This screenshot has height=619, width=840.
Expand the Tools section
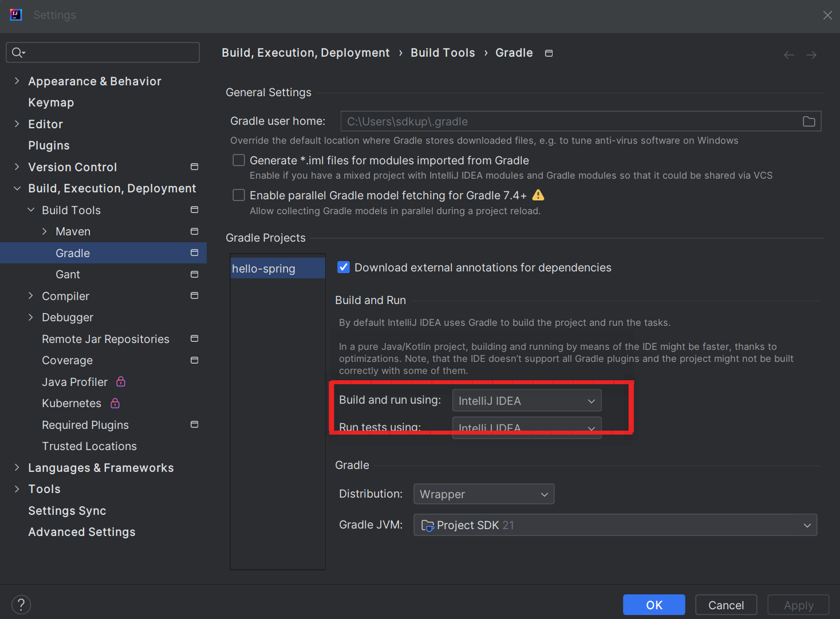[x=17, y=489]
